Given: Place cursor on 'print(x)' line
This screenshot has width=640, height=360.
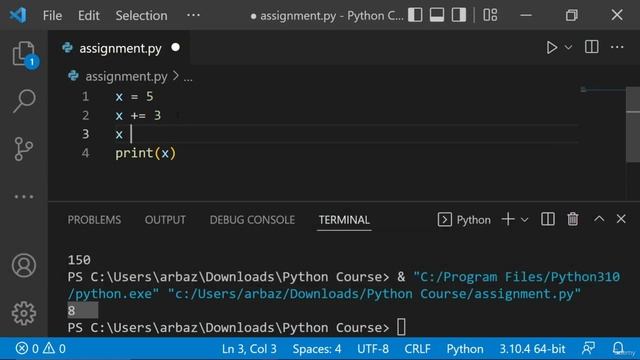Looking at the screenshot, I should tap(145, 153).
